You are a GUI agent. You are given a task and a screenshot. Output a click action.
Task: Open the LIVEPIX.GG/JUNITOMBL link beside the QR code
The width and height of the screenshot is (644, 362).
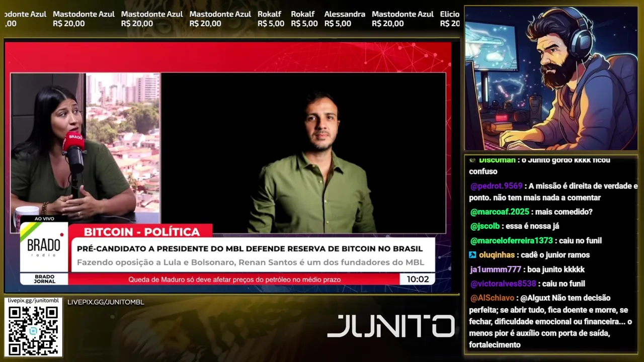[x=106, y=302]
